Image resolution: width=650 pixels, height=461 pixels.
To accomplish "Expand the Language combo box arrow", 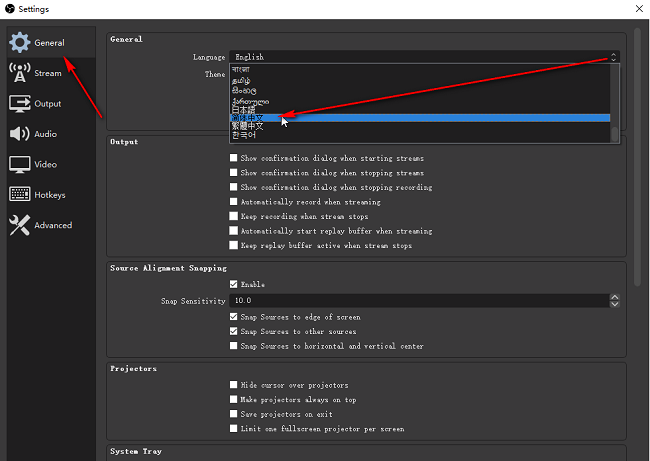I will coord(613,58).
